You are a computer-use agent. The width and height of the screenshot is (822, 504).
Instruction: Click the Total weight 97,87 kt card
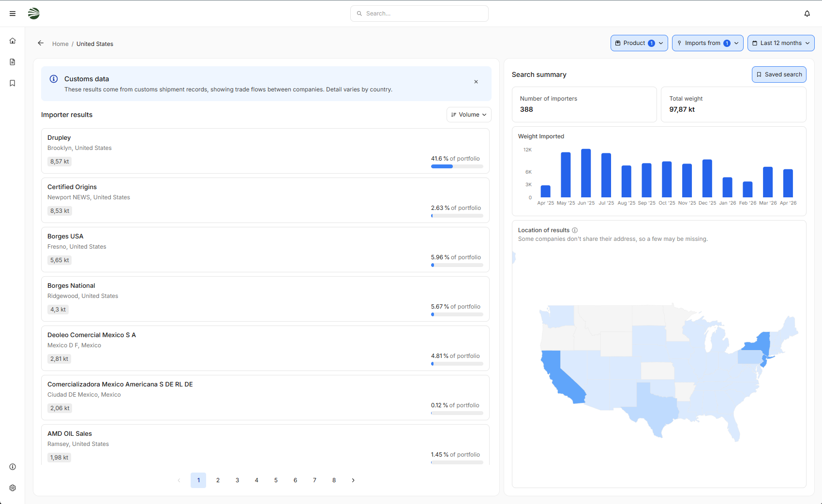point(733,104)
